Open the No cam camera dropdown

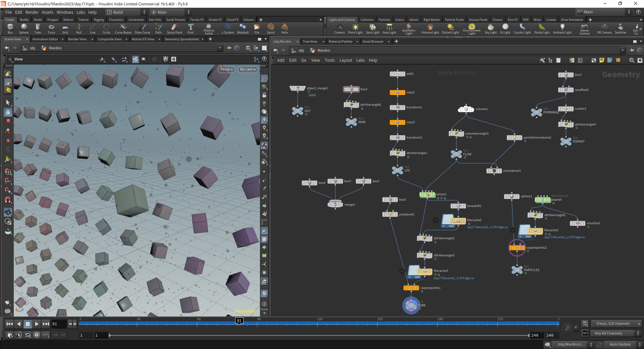pos(248,69)
